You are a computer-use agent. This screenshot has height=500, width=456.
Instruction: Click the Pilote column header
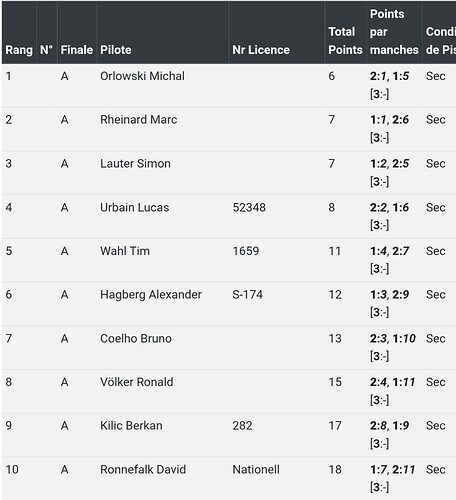pos(116,50)
